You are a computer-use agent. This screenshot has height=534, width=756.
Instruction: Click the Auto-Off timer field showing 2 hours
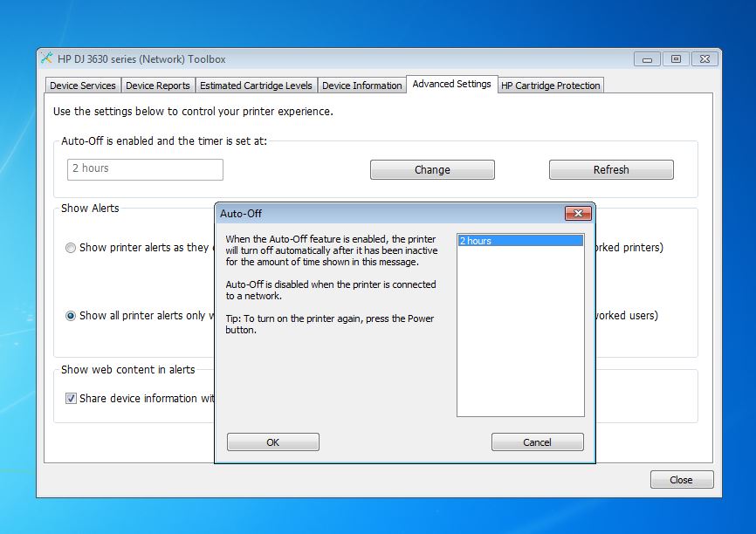pos(145,169)
